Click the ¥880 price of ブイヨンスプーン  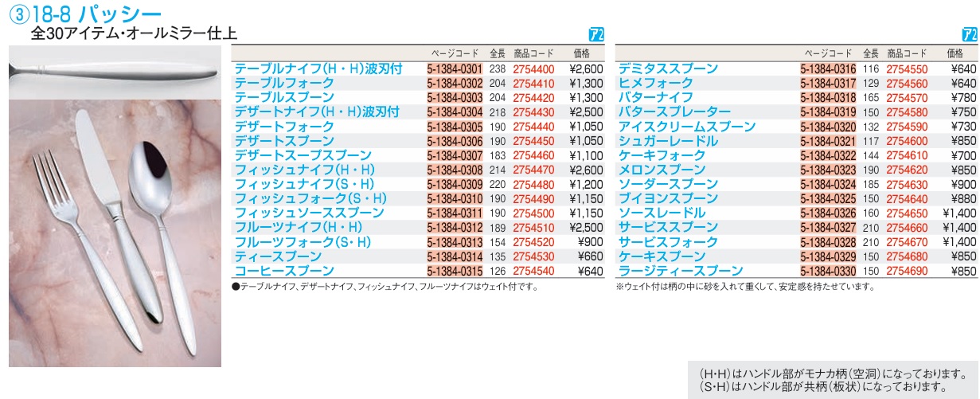pos(963,198)
